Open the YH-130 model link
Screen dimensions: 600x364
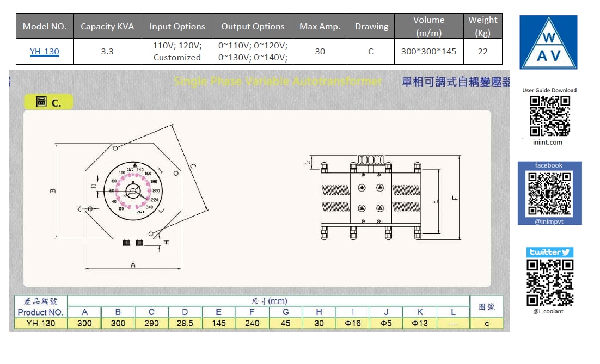click(44, 52)
